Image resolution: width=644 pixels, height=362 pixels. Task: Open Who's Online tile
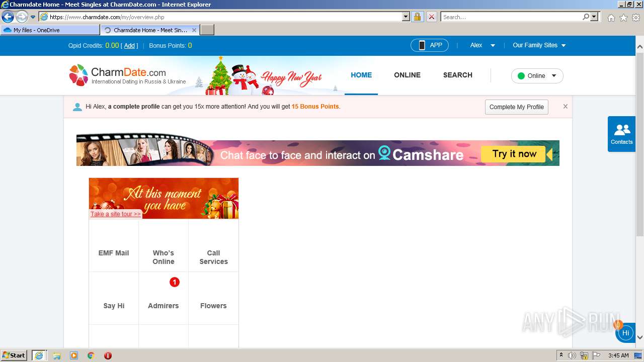click(164, 245)
